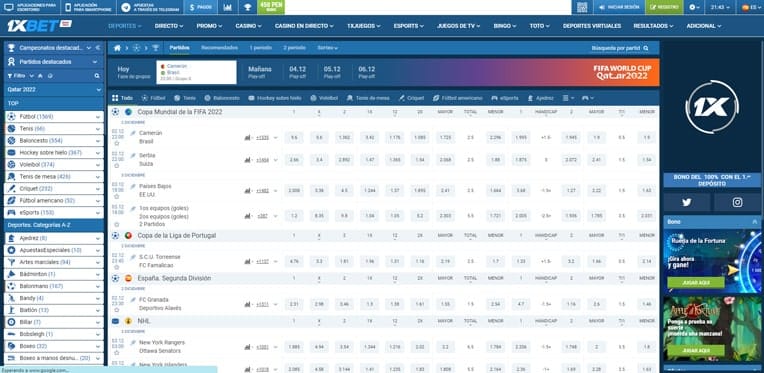Viewport: 764px width, 373px height.
Task: Expand extra markets for Camerún Brasil
Action: point(275,138)
